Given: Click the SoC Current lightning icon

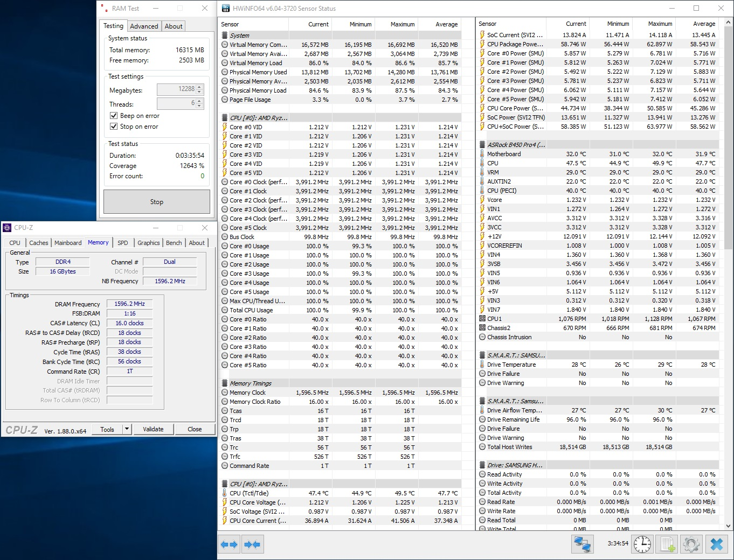Looking at the screenshot, I should 482,35.
